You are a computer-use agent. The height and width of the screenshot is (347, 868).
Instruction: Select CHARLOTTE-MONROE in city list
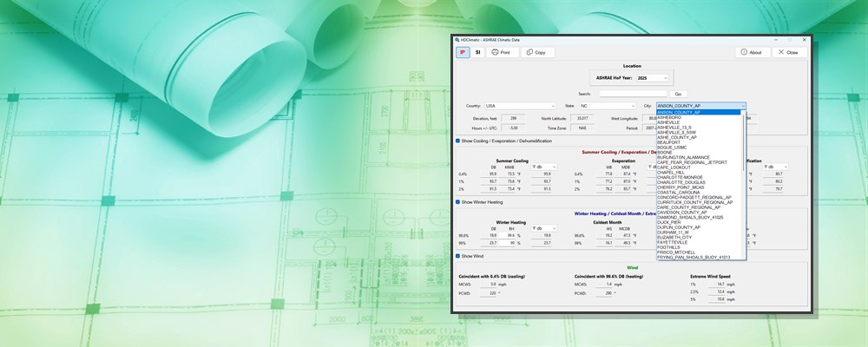[x=698, y=177]
